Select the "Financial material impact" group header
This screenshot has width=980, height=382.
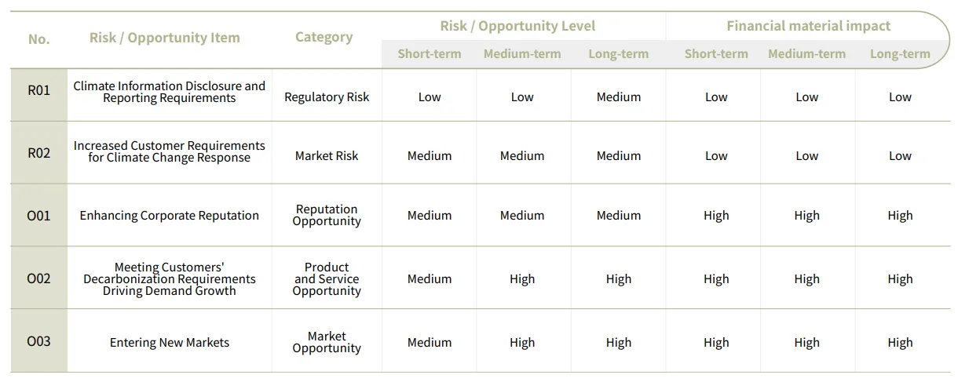808,26
